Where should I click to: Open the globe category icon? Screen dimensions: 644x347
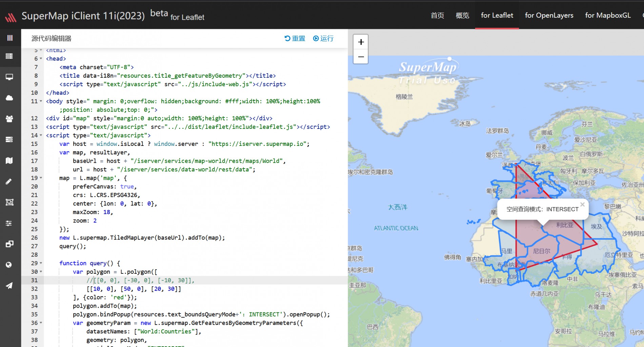pyautogui.click(x=9, y=265)
